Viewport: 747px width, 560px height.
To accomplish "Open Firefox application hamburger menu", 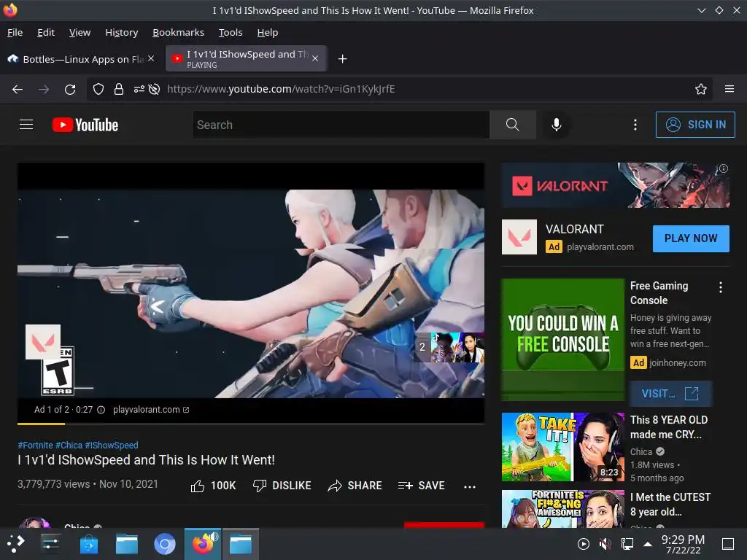I will coord(729,89).
